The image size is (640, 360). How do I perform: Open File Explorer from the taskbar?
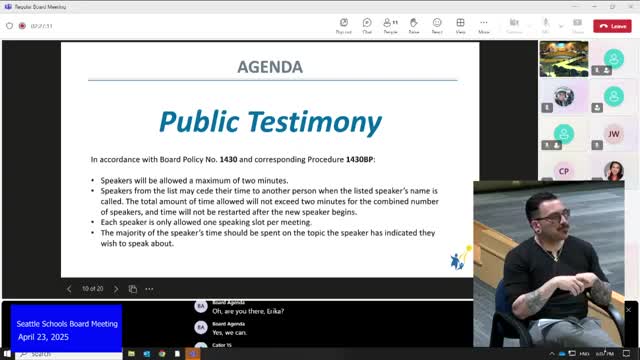point(131,354)
